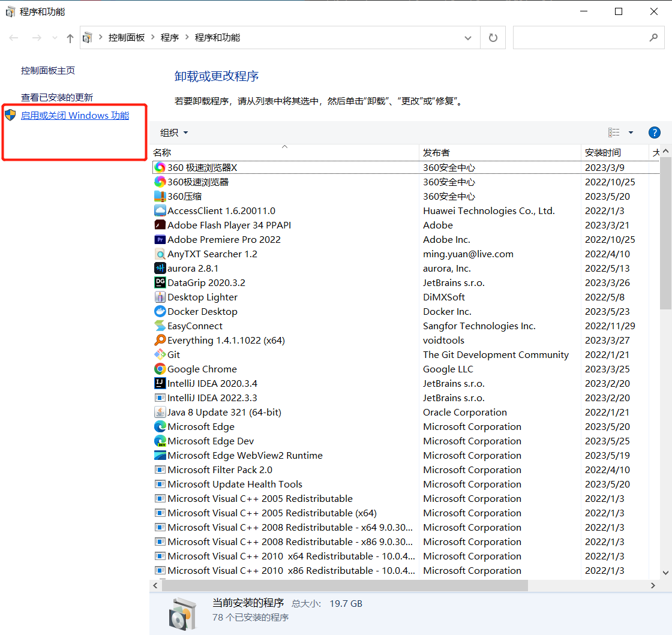Open the 组织 dropdown menu
Image resolution: width=672 pixels, height=635 pixels.
[174, 133]
